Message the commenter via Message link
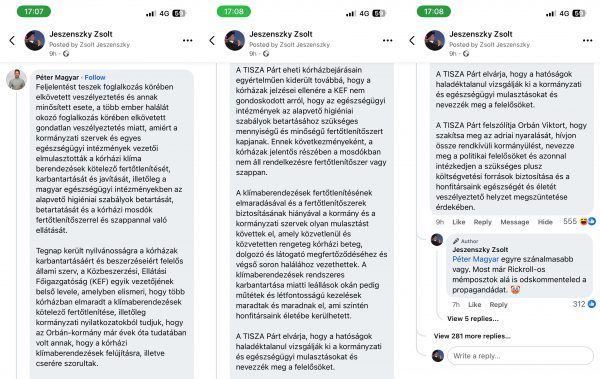The height and width of the screenshot is (379, 600). point(515,222)
